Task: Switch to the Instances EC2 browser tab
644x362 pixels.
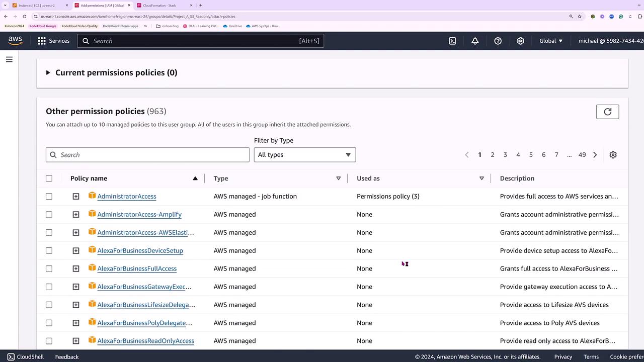Action: point(39,6)
